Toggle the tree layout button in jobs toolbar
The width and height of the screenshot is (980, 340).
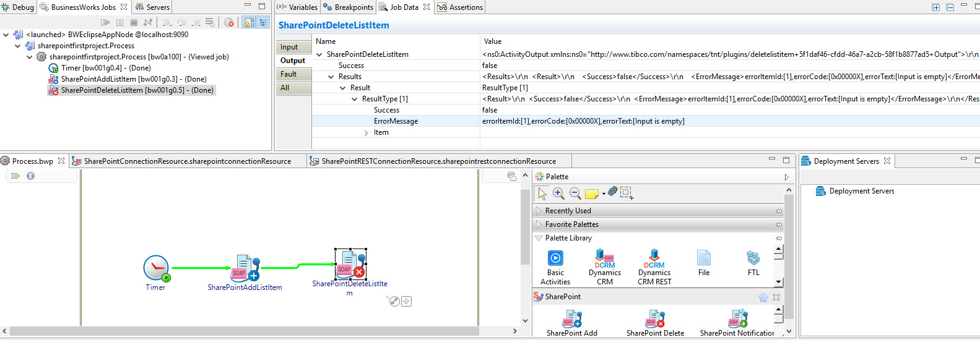click(x=263, y=22)
